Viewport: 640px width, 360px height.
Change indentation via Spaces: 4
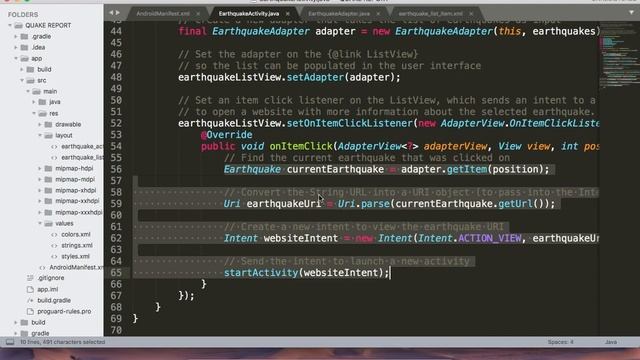(560, 342)
